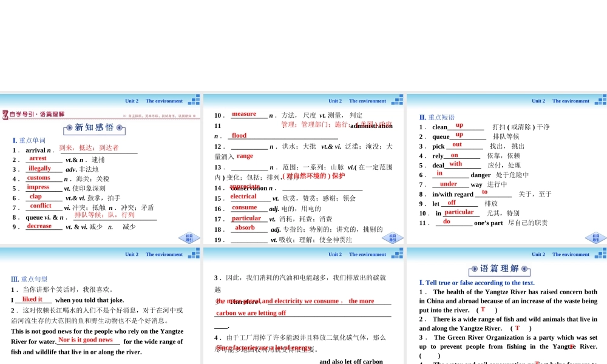607x364 pixels.
Task: Click the left arrow beside 语篇理解
Action: click(x=475, y=269)
